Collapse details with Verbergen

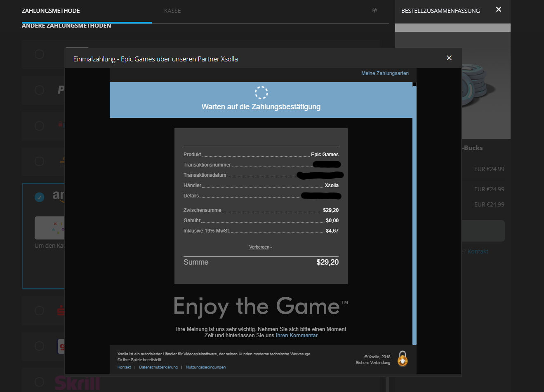click(x=260, y=247)
